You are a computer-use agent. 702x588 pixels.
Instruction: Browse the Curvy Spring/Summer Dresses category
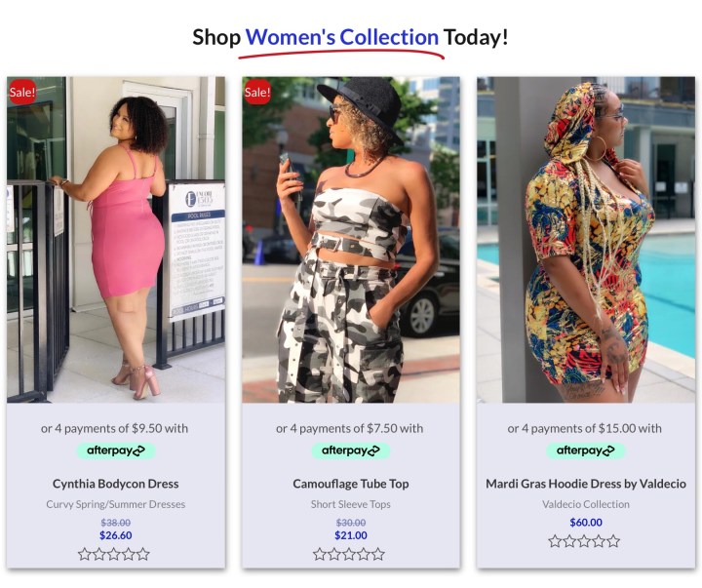(x=115, y=504)
